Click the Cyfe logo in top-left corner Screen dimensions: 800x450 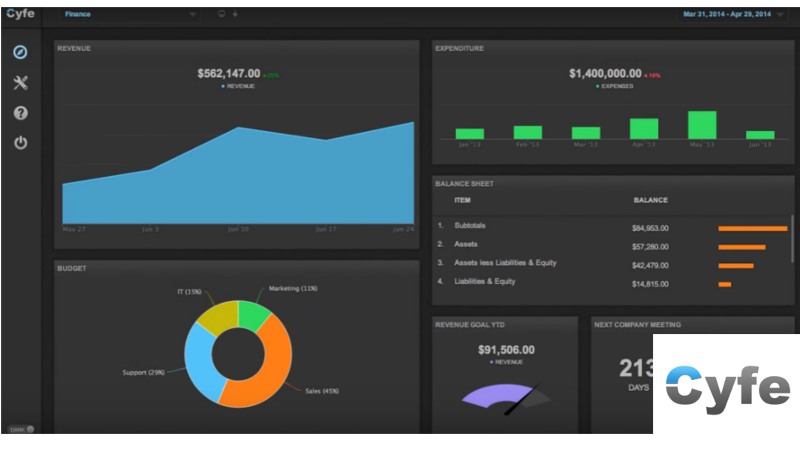point(20,15)
